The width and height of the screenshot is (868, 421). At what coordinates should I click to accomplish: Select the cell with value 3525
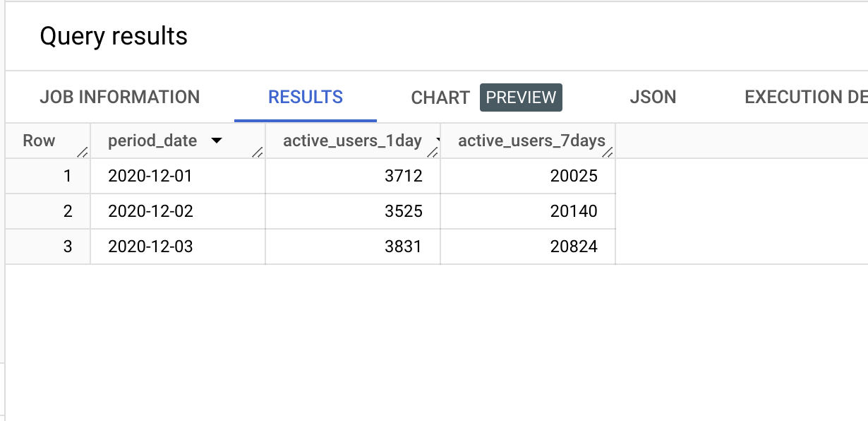click(x=353, y=211)
